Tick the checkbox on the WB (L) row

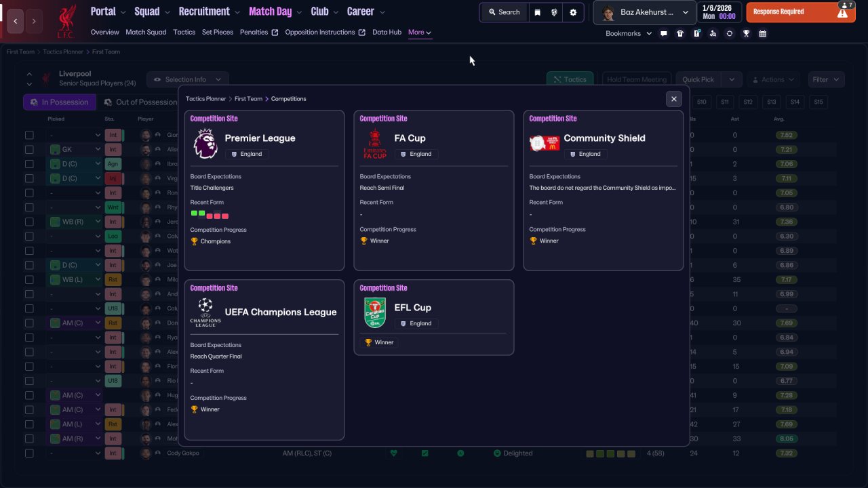[29, 280]
